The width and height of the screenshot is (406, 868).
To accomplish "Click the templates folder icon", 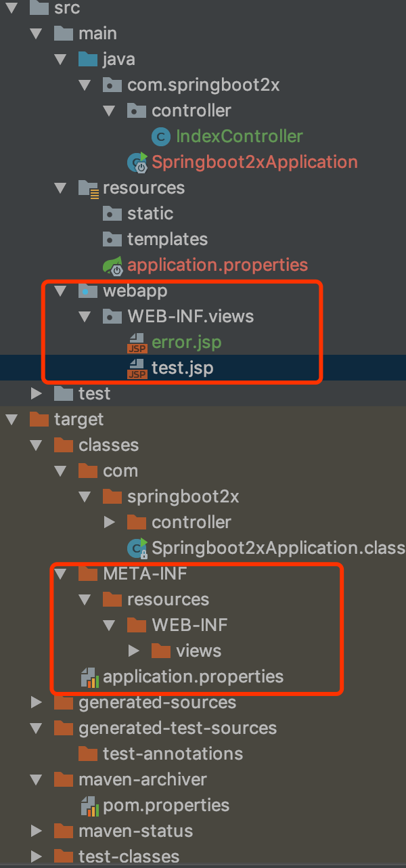I will click(x=112, y=240).
